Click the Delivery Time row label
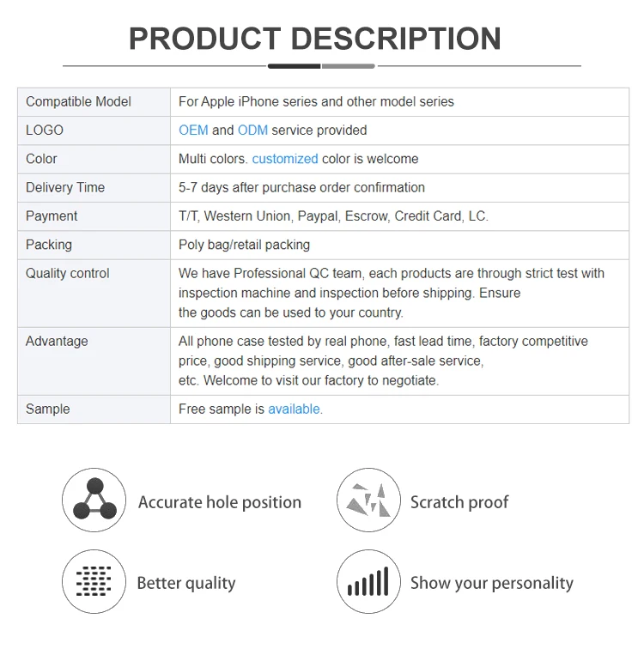 click(x=65, y=187)
